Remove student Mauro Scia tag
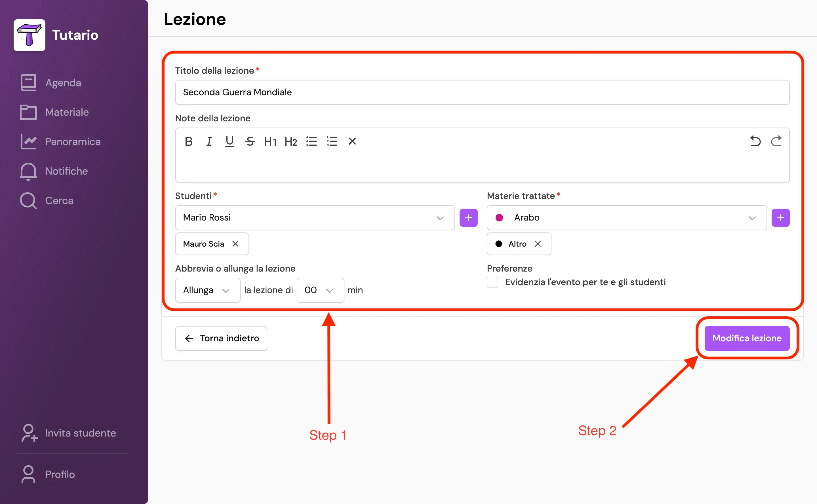The height and width of the screenshot is (504, 817). [235, 244]
